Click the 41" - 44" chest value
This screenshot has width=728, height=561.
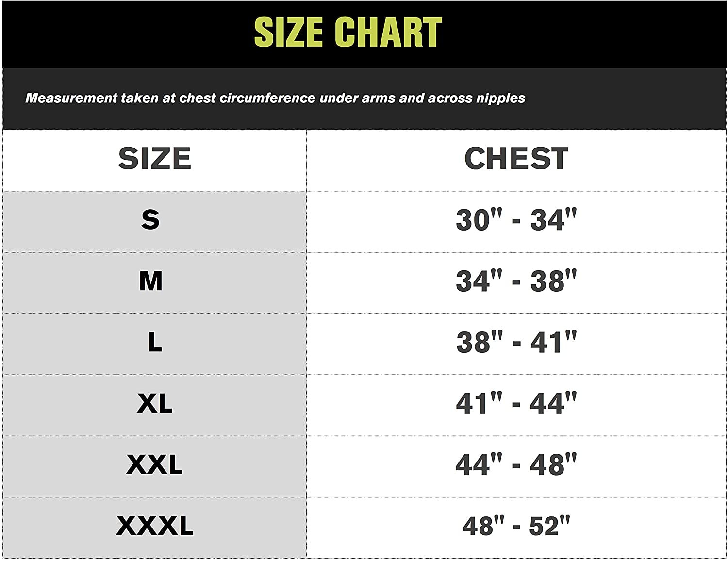point(516,403)
